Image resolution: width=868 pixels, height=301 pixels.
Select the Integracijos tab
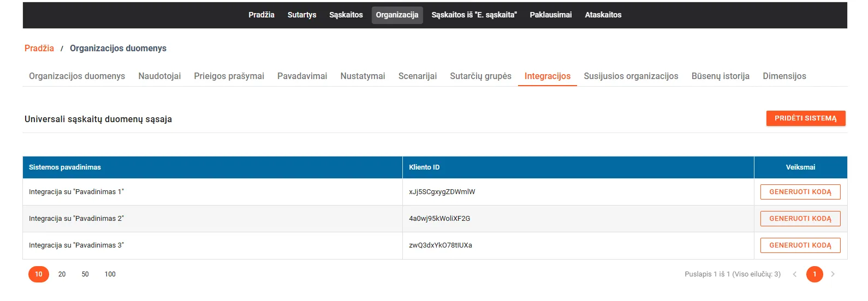(547, 76)
